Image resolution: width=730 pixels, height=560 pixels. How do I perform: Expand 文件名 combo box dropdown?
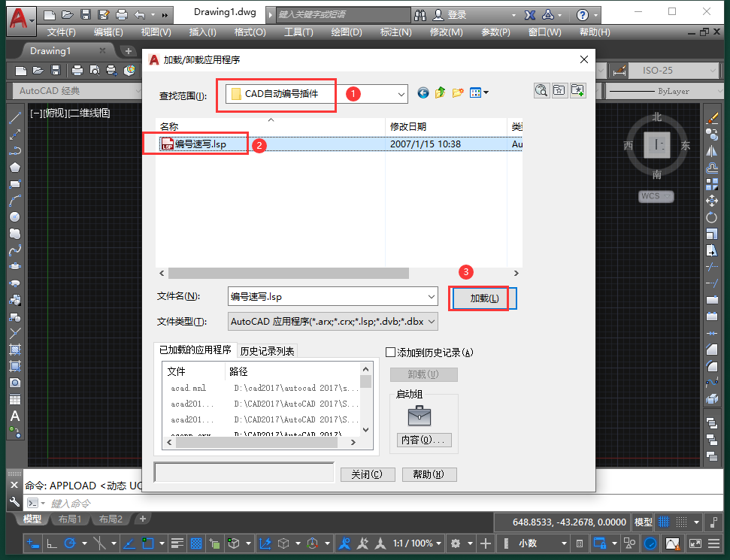coord(431,296)
